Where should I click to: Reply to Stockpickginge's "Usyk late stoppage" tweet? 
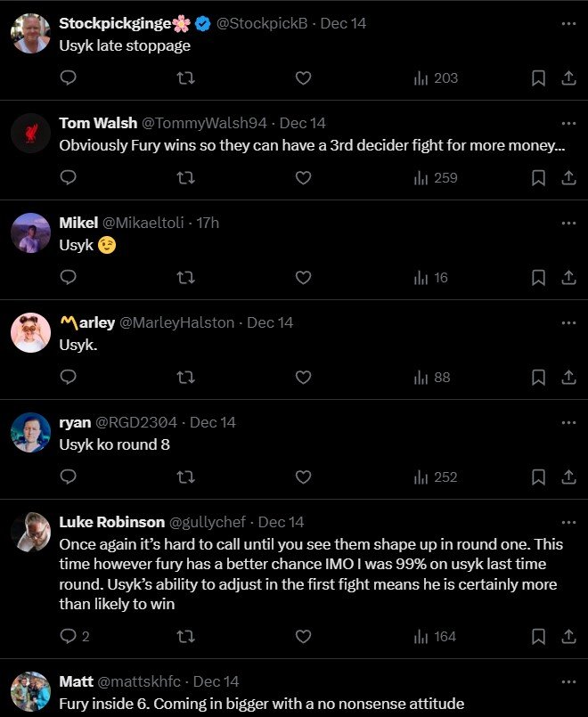(x=68, y=78)
